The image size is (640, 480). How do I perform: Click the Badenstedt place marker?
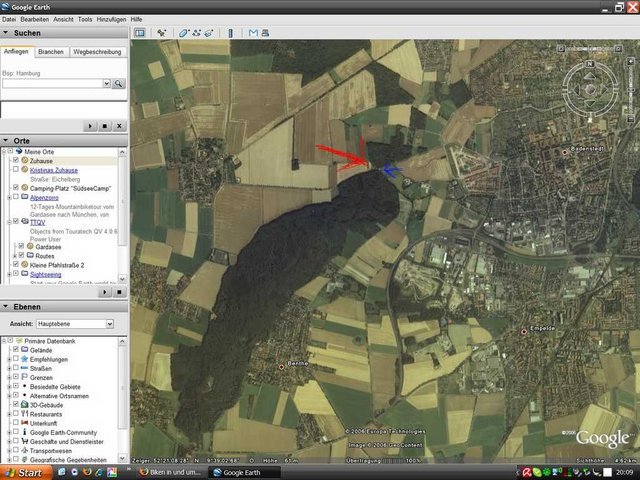(x=565, y=152)
